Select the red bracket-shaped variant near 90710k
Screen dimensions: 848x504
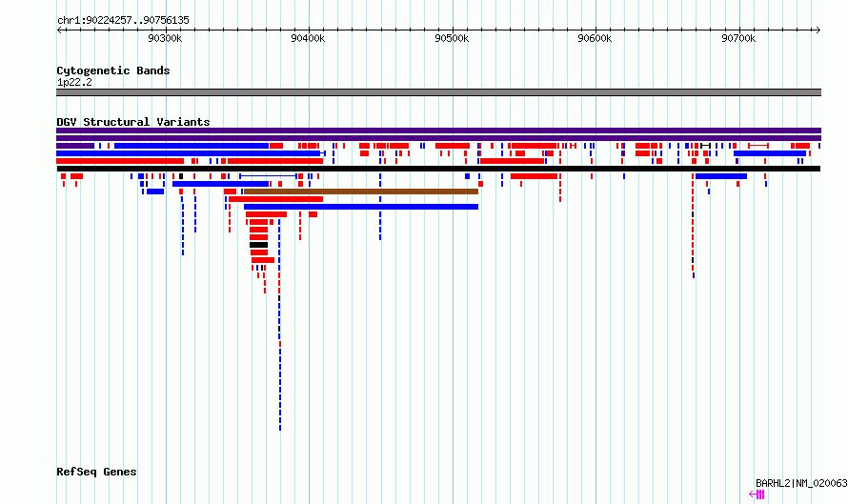pyautogui.click(x=758, y=146)
